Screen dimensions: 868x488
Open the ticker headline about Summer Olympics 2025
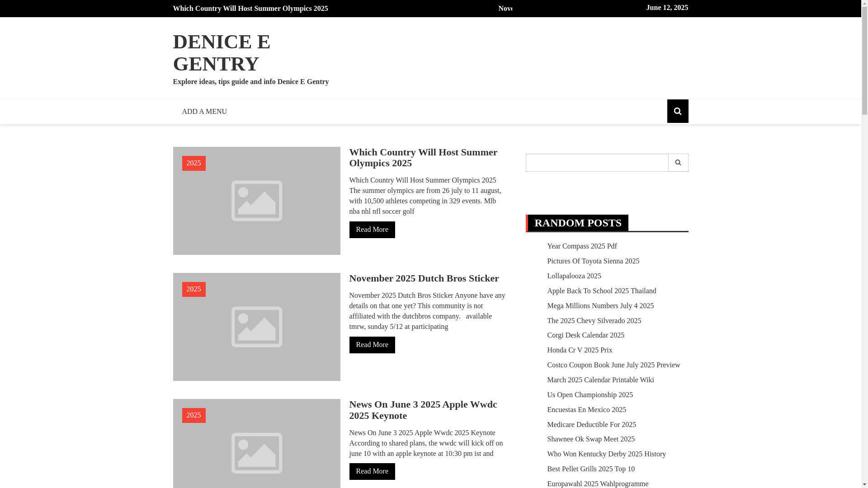(250, 9)
